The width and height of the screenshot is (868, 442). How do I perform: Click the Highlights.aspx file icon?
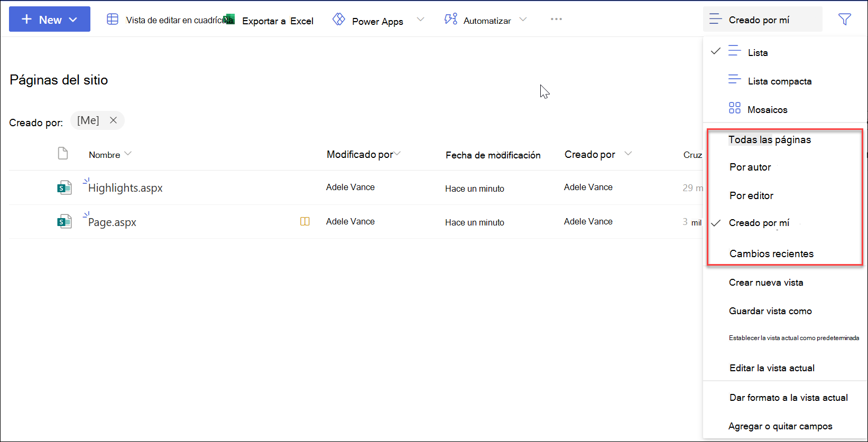(64, 187)
